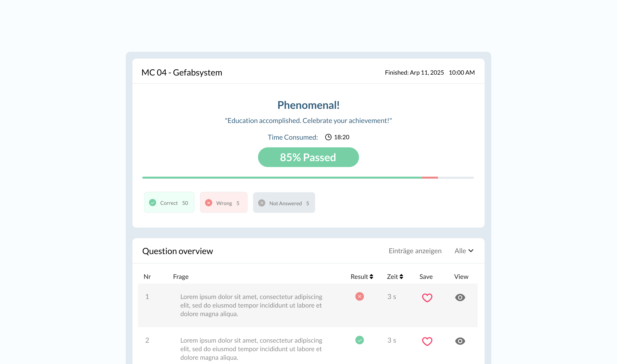Click the 85% Passed button
The height and width of the screenshot is (364, 617).
click(x=308, y=157)
